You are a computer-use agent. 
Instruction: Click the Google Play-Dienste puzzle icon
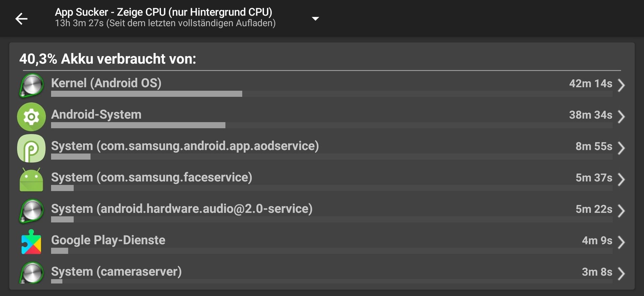(31, 242)
